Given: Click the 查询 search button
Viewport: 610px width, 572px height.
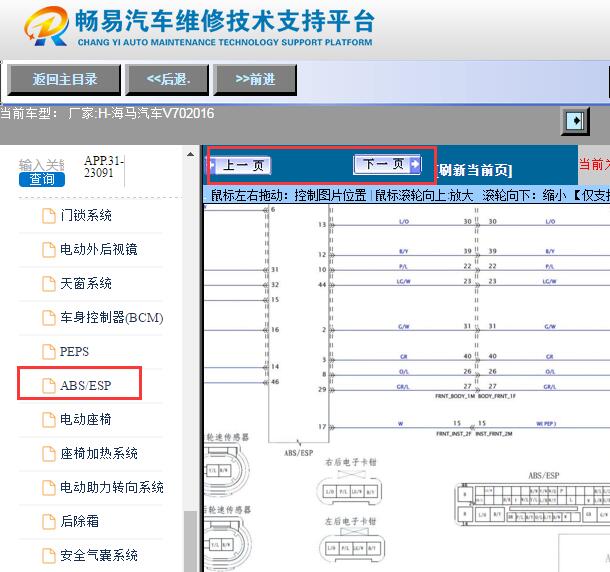Looking at the screenshot, I should click(42, 179).
